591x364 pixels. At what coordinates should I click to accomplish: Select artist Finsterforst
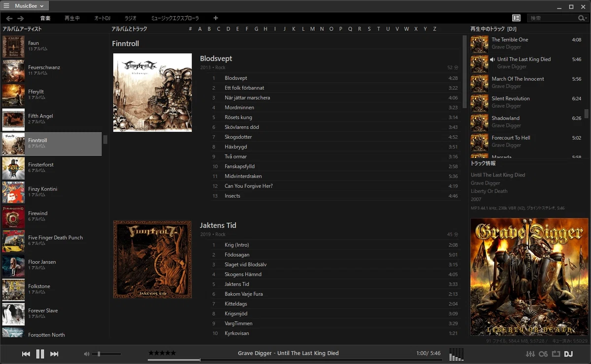(51, 168)
